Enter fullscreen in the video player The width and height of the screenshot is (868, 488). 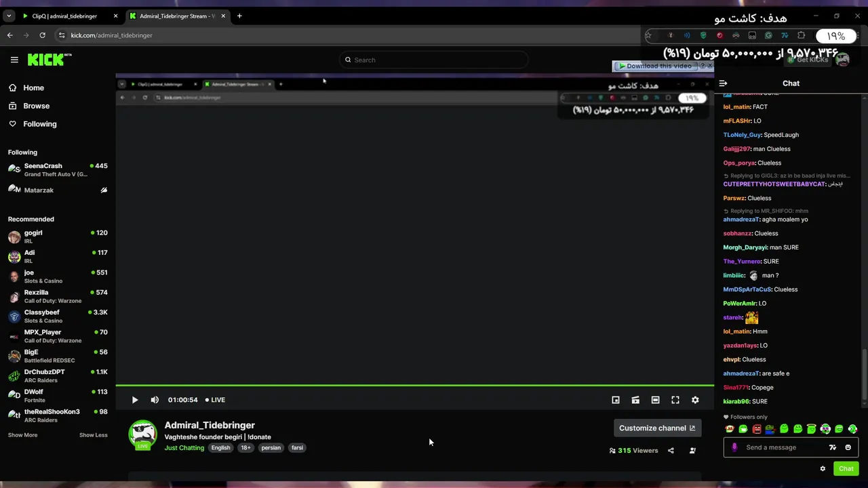point(675,400)
